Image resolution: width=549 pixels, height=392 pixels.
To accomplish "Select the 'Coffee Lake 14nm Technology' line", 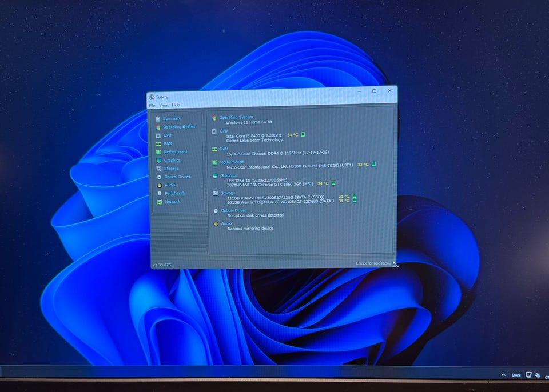I will [254, 140].
